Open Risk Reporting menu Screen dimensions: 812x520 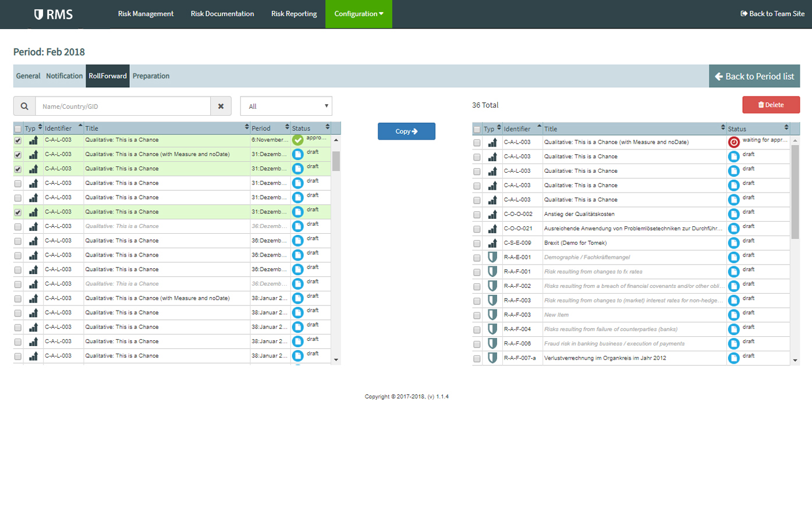pyautogui.click(x=294, y=14)
